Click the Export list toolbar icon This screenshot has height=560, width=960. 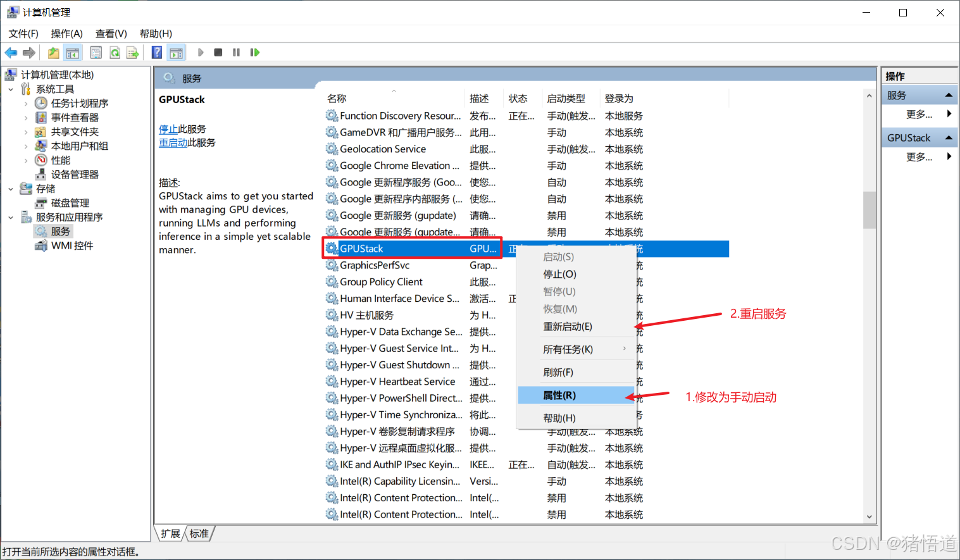(x=132, y=53)
